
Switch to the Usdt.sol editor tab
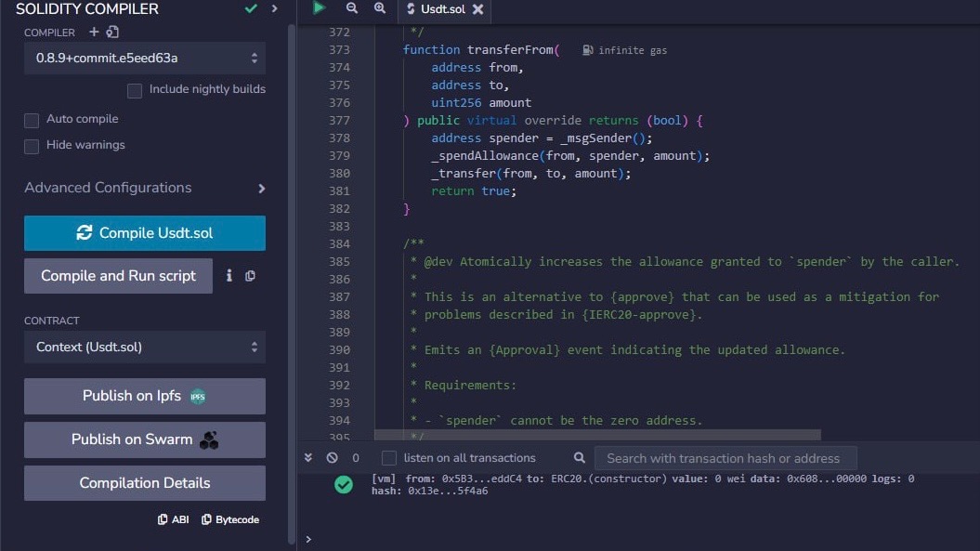[x=442, y=8]
